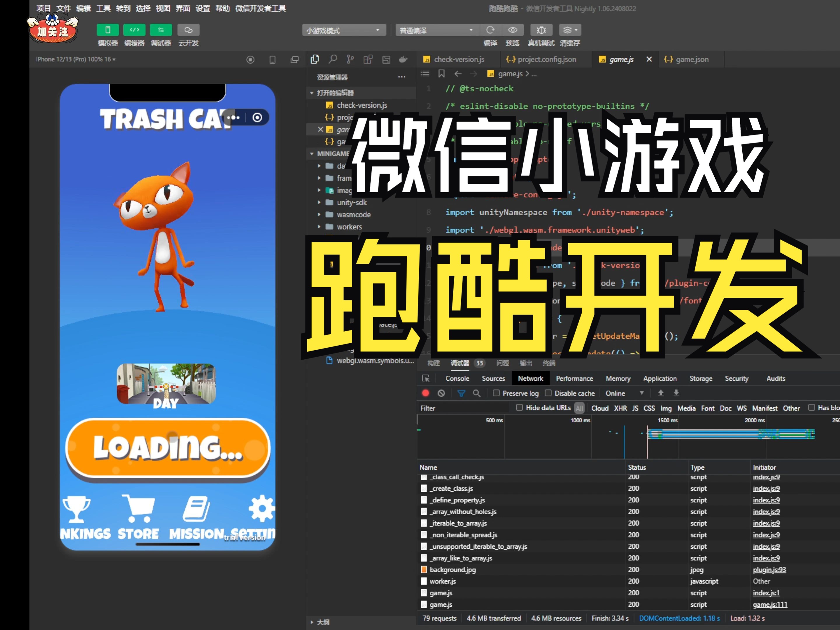Image resolution: width=840 pixels, height=630 pixels.
Task: Click simulator phone device icon
Action: tap(272, 59)
